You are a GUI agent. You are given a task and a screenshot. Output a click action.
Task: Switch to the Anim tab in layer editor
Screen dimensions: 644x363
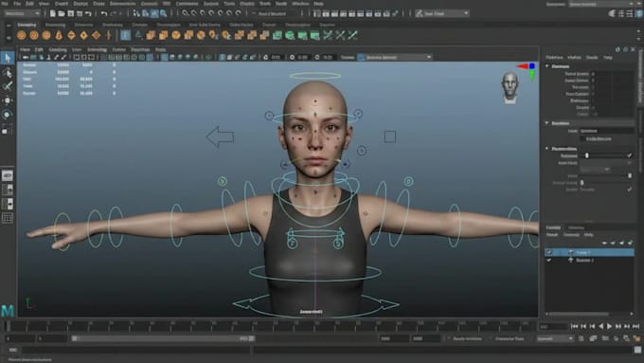(x=576, y=227)
